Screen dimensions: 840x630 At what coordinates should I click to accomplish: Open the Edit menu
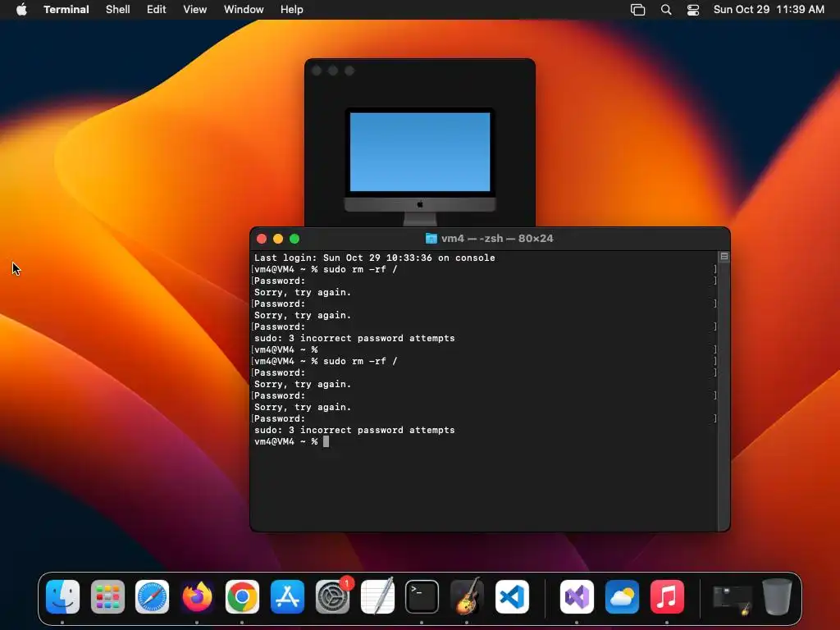pyautogui.click(x=157, y=10)
